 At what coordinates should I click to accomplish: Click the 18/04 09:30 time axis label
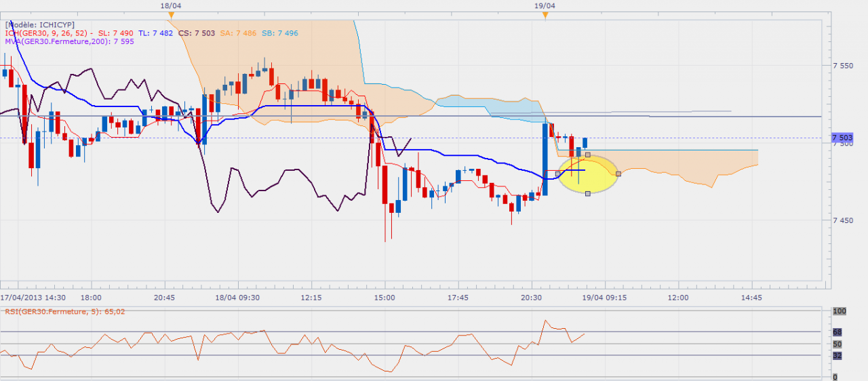pyautogui.click(x=237, y=298)
